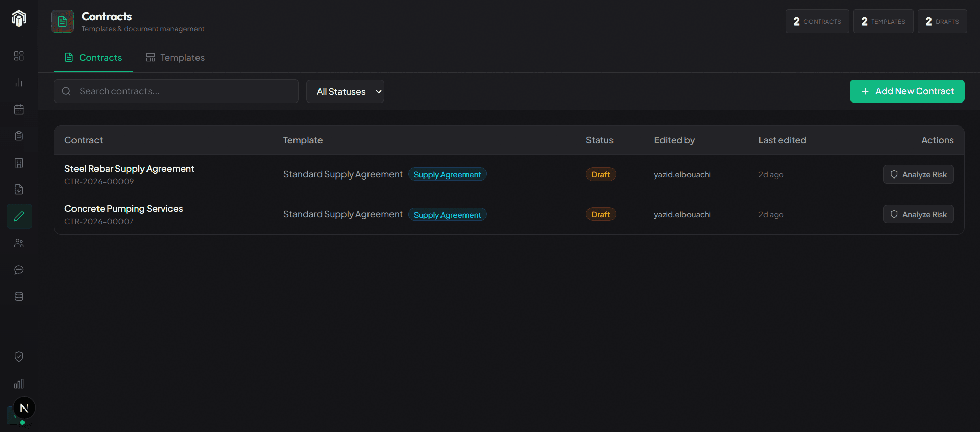Open the column chart icon near sidebar bottom

[19, 384]
